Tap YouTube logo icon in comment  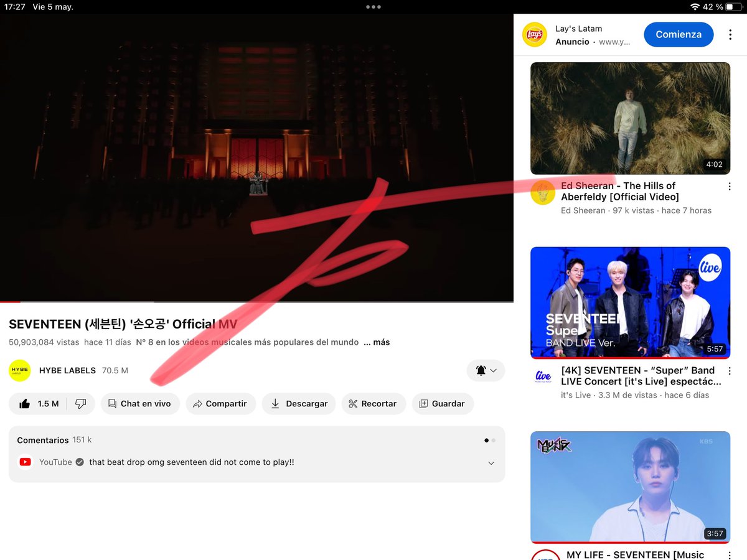[x=26, y=462]
